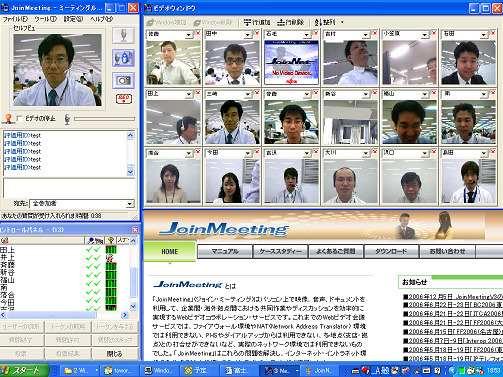Open the 2006年12月 news link
Viewport: 503px width, 377px height.
(x=453, y=296)
